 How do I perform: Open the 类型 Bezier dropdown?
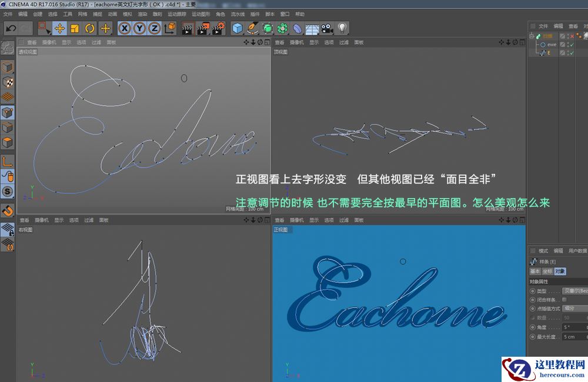click(575, 290)
